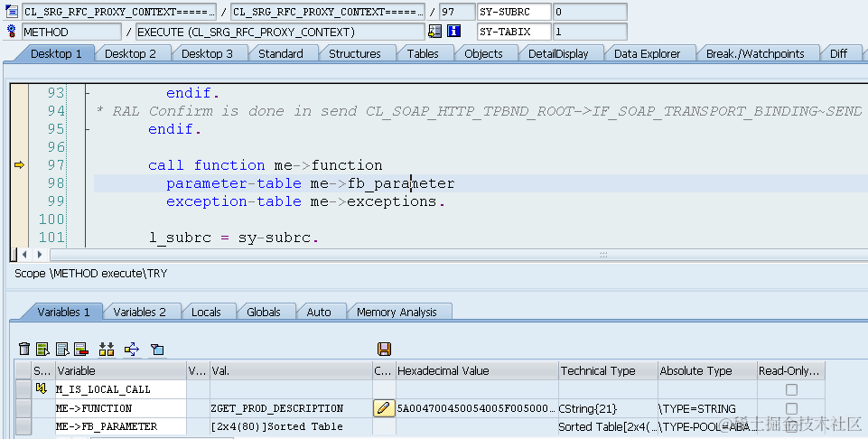Screen dimensions: 868x439
Task: Click the source code document icon at top left
Action: 12,11
